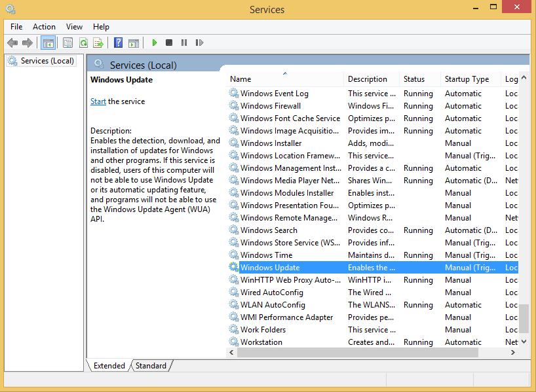Open the Help question-mark toolbar icon
Viewport: 536px width, 392px height.
[119, 43]
